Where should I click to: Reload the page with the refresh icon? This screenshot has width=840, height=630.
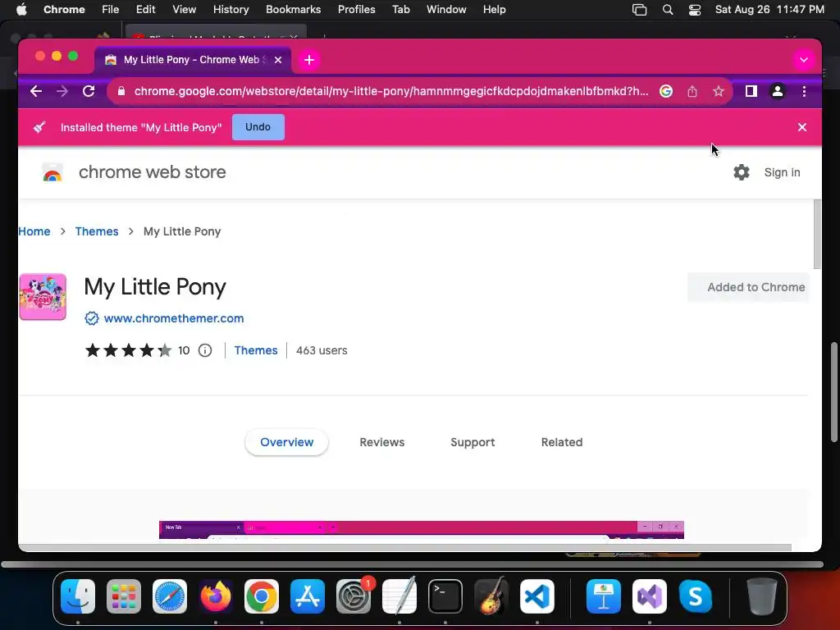pos(89,91)
